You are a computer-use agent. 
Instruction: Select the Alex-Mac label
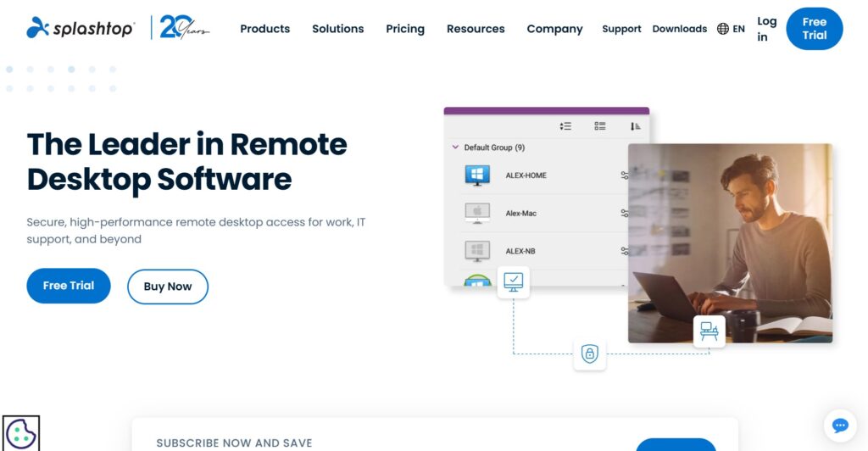[521, 213]
